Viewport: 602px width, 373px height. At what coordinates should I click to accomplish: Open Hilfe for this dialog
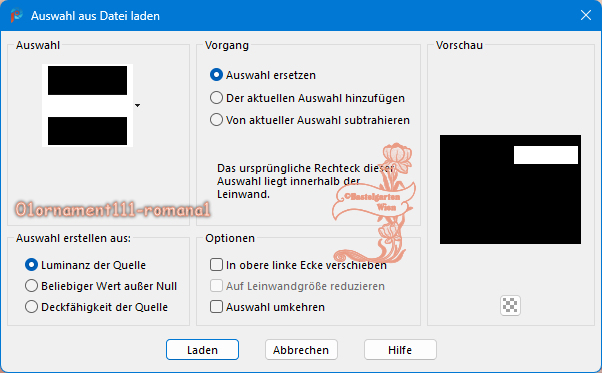pyautogui.click(x=400, y=350)
